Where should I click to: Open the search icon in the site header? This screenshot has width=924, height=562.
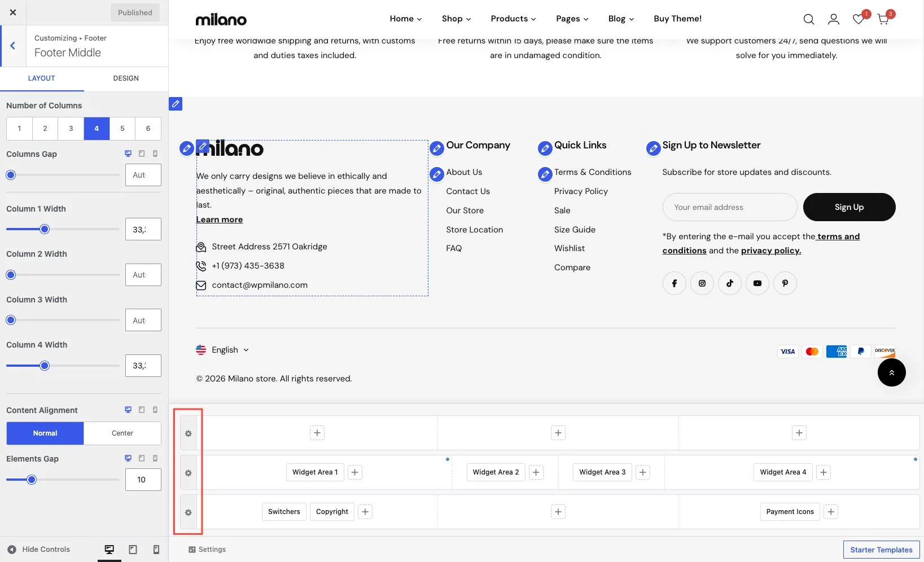point(808,19)
